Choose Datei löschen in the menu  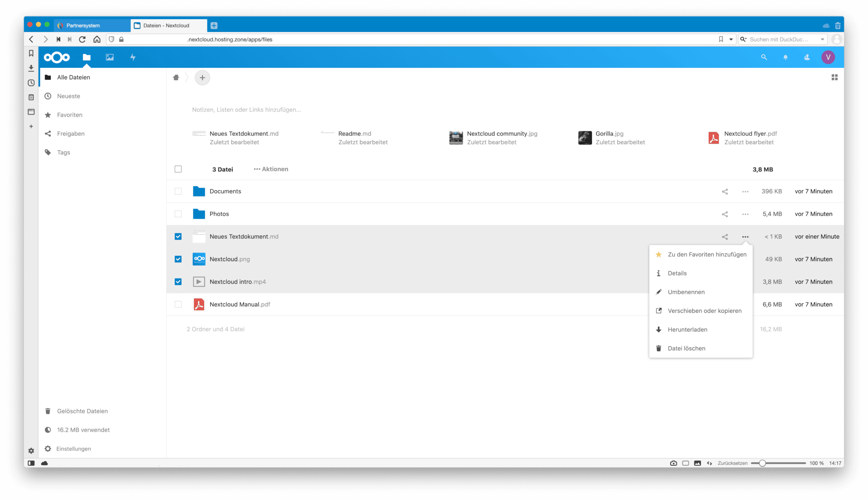(701, 349)
